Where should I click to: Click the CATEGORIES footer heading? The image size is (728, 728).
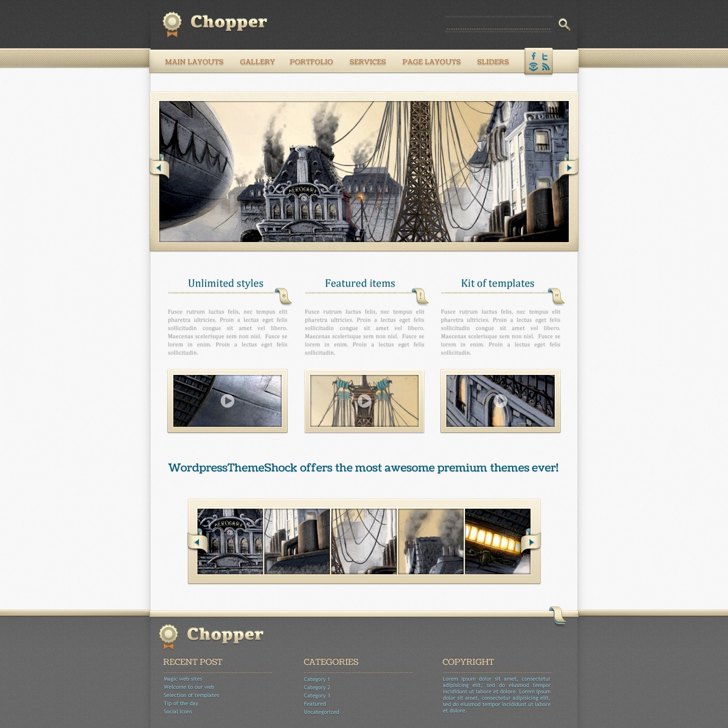click(x=331, y=662)
